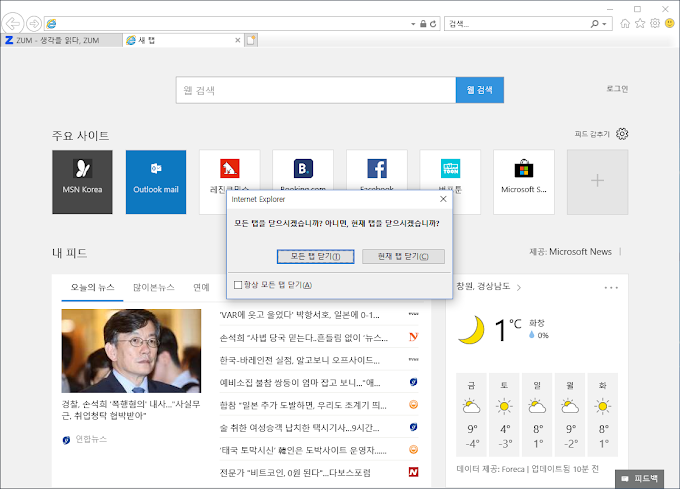Select the 많이본뉴스 feed tab
Image resolution: width=680 pixels, height=489 pixels.
click(x=154, y=287)
